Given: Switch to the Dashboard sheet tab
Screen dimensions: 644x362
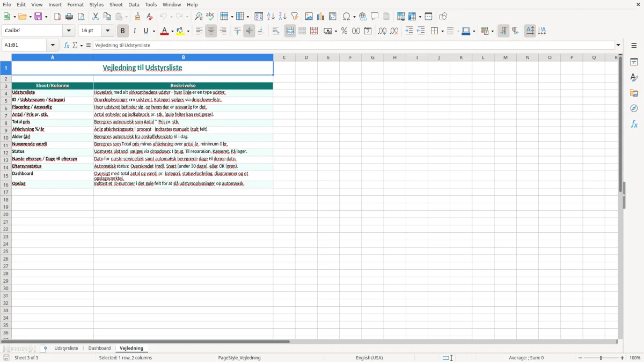Looking at the screenshot, I should pos(100,348).
